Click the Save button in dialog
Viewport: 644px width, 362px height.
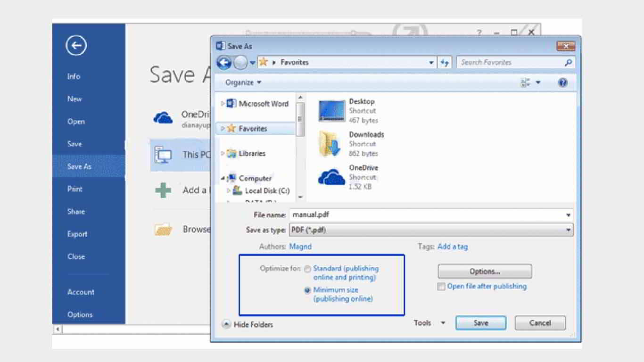point(481,323)
